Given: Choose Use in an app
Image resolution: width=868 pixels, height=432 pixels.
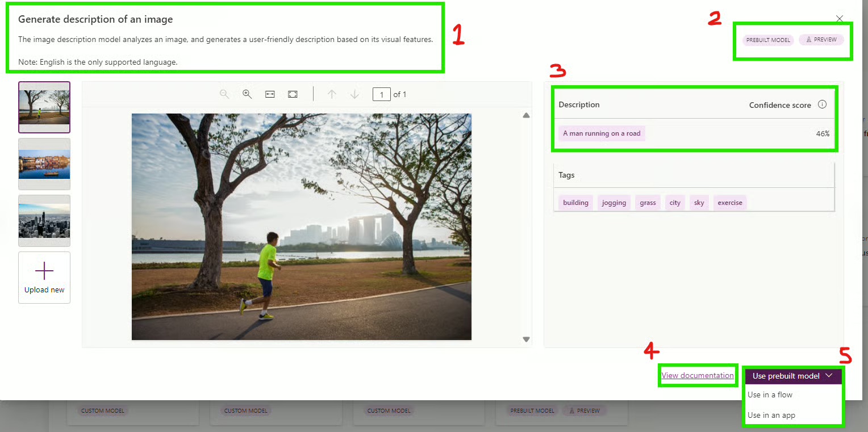Looking at the screenshot, I should [x=771, y=415].
